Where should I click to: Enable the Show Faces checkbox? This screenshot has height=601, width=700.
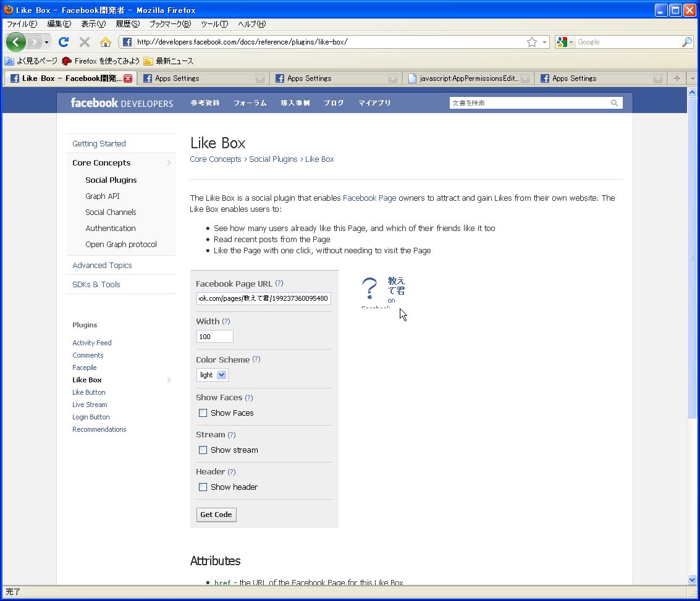tap(203, 413)
